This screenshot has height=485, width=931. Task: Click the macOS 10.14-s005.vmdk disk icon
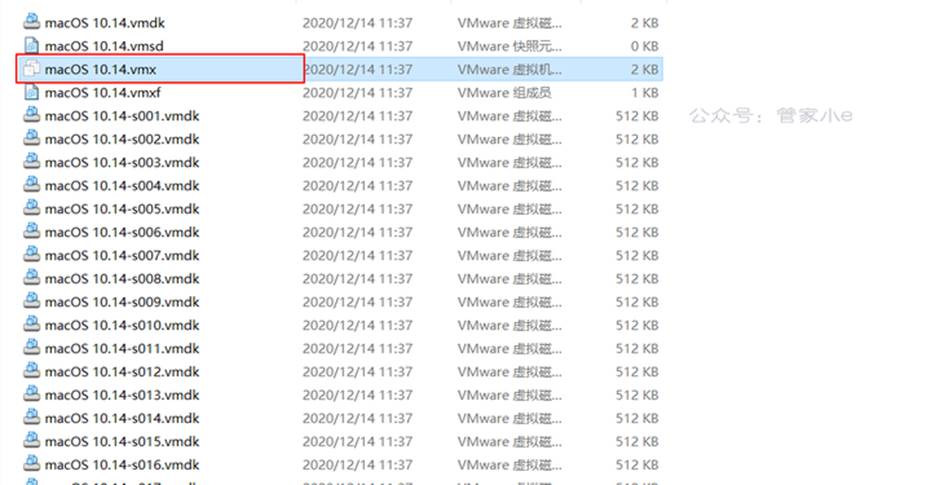point(31,208)
